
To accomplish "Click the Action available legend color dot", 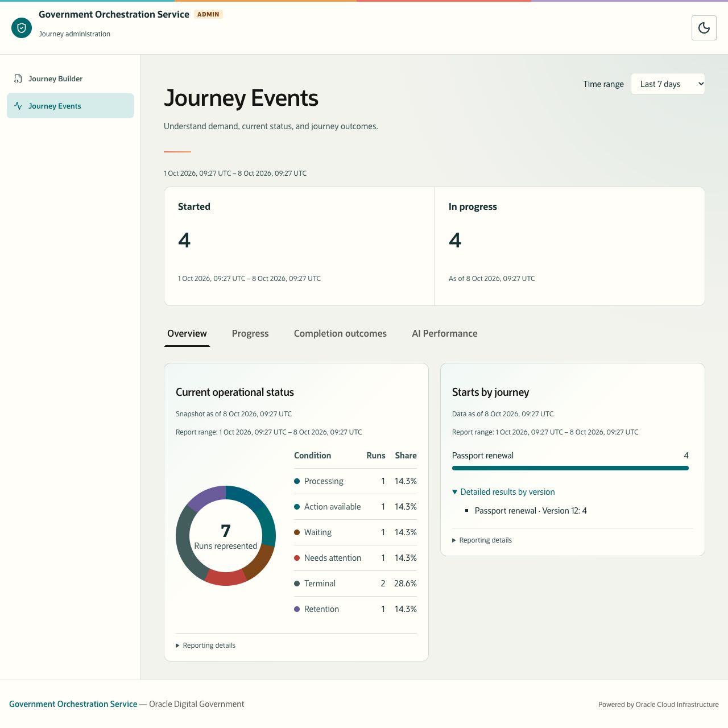I will [x=297, y=507].
